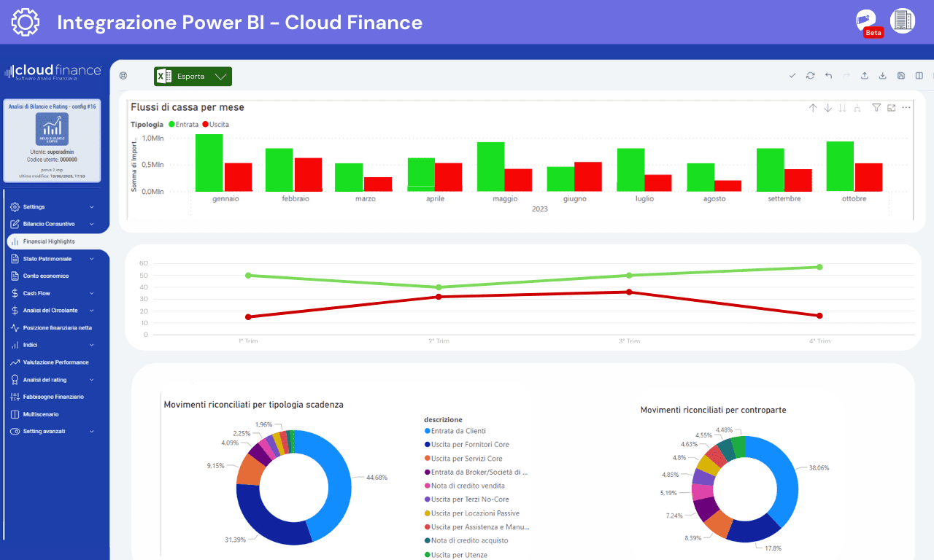This screenshot has height=560, width=934.
Task: Click the green gennaio Entrata bar
Action: pos(209,163)
